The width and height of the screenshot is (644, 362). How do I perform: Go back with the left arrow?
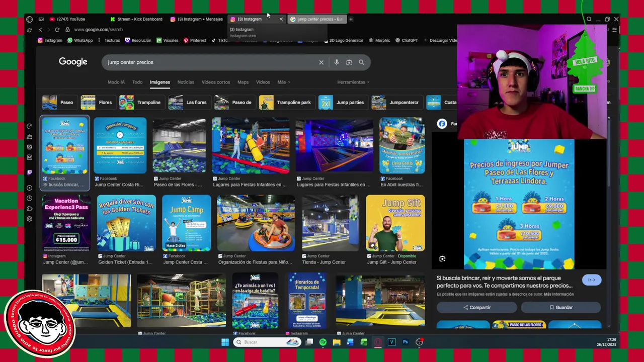coord(41,30)
